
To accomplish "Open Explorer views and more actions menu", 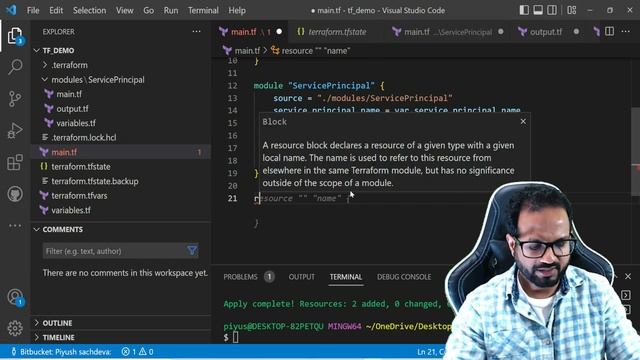I will [196, 31].
